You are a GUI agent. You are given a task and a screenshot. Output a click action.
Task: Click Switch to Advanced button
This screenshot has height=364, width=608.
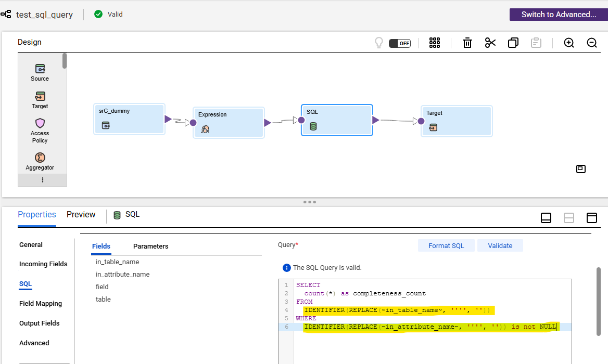point(559,15)
